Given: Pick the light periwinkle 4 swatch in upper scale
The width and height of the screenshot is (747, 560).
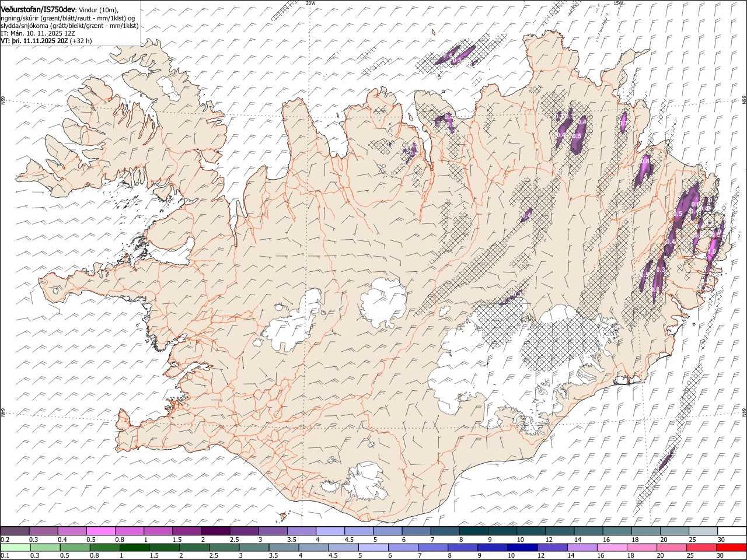Looking at the screenshot, I should (x=330, y=531).
